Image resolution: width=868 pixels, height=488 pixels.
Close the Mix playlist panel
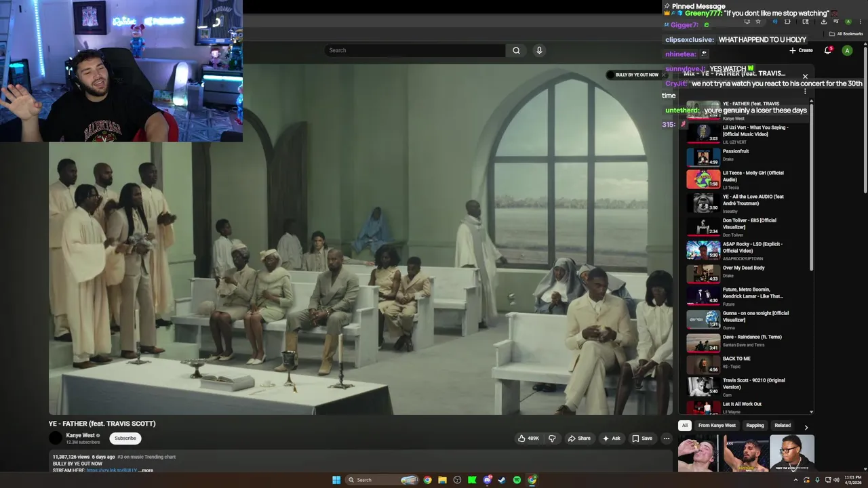[805, 77]
